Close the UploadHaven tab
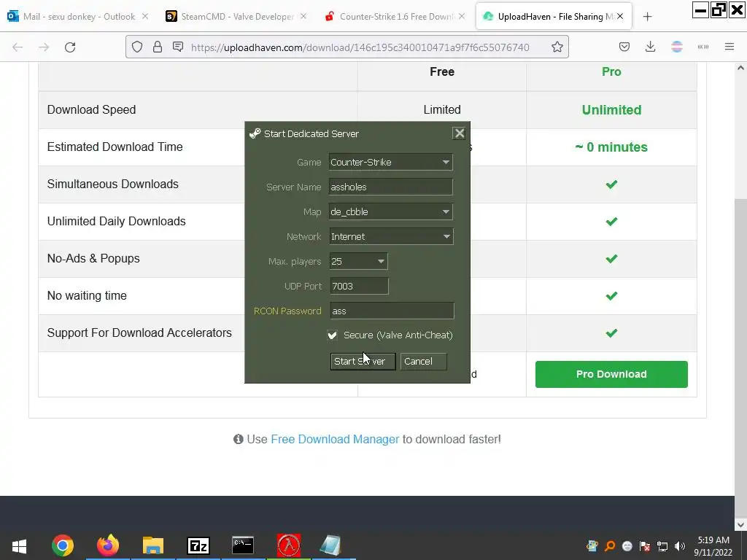Screen dimensions: 747x560 pos(620,16)
